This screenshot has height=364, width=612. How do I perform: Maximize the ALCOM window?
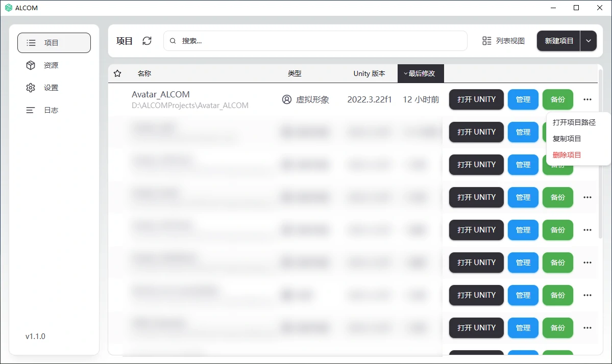tap(576, 8)
